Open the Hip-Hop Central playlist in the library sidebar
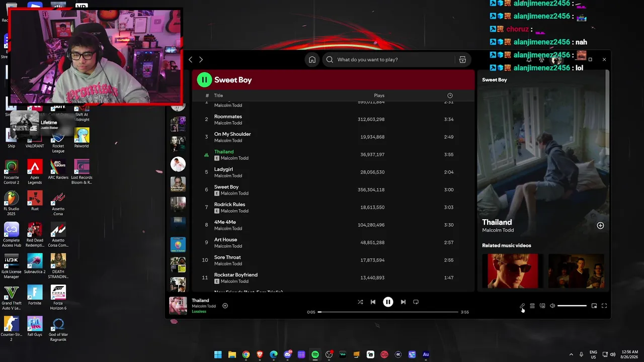Image resolution: width=644 pixels, height=362 pixels. (x=178, y=185)
